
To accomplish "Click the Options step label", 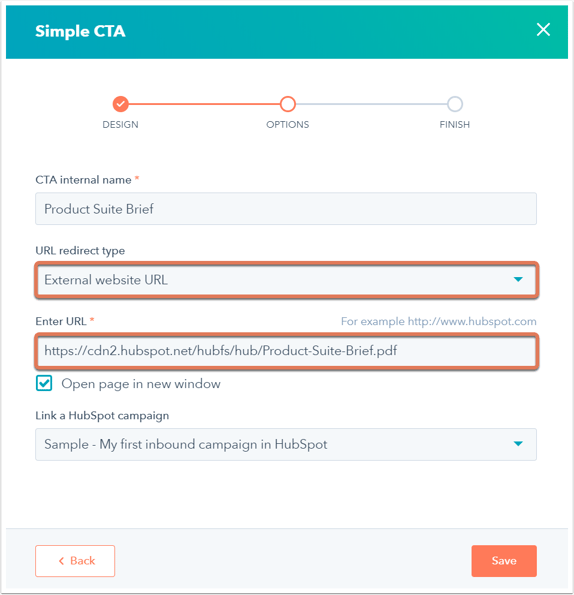I will click(x=288, y=124).
